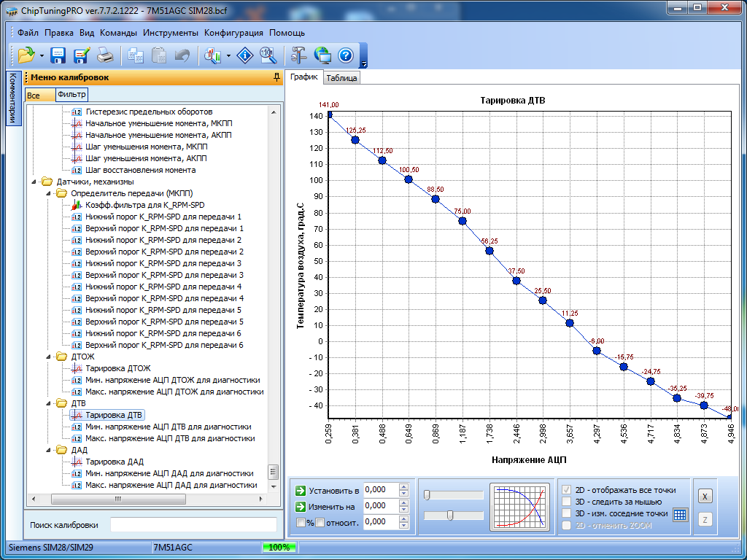Viewport: 747px width, 560px height.
Task: Open dropdown arrow next to open-file icon
Action: tap(42, 55)
